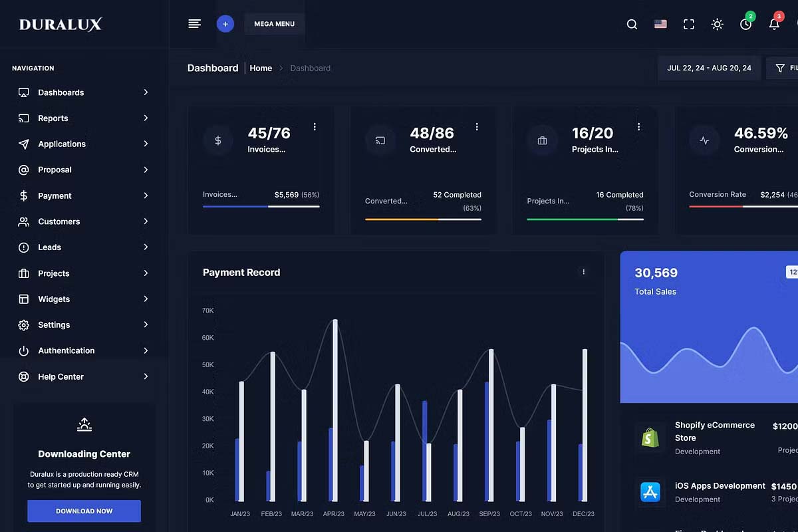Click the Shopify eCommerce Store icon
This screenshot has height=532, width=798.
pos(650,437)
